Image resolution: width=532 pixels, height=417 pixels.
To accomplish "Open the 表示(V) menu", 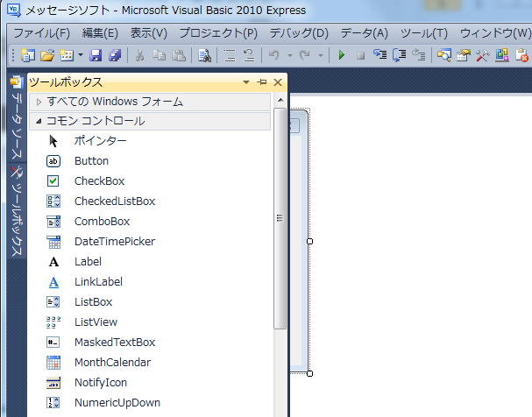I will [149, 33].
